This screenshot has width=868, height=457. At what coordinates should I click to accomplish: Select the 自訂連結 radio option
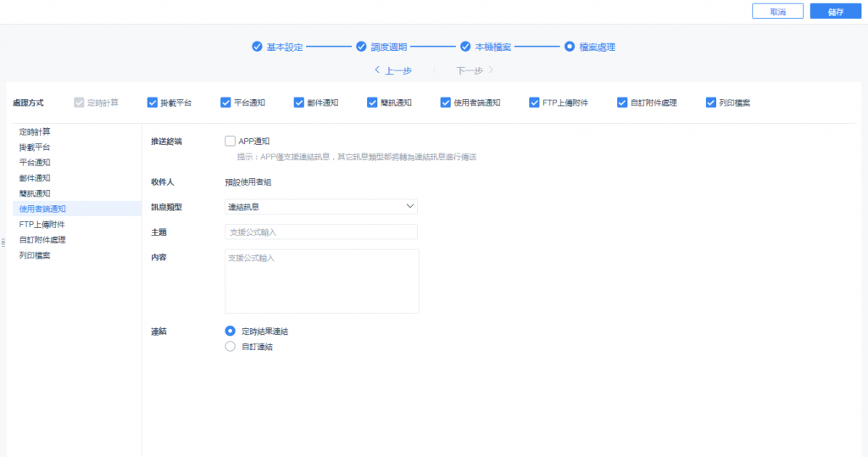tap(230, 347)
